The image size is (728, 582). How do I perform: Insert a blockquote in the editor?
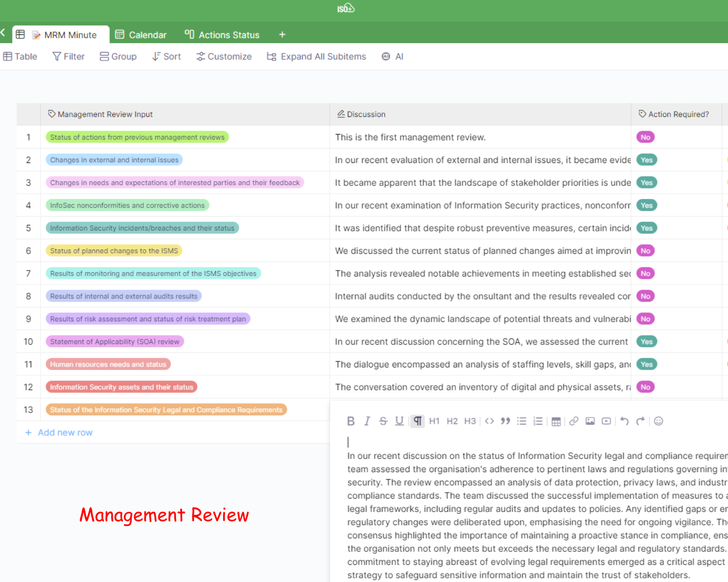tap(505, 421)
